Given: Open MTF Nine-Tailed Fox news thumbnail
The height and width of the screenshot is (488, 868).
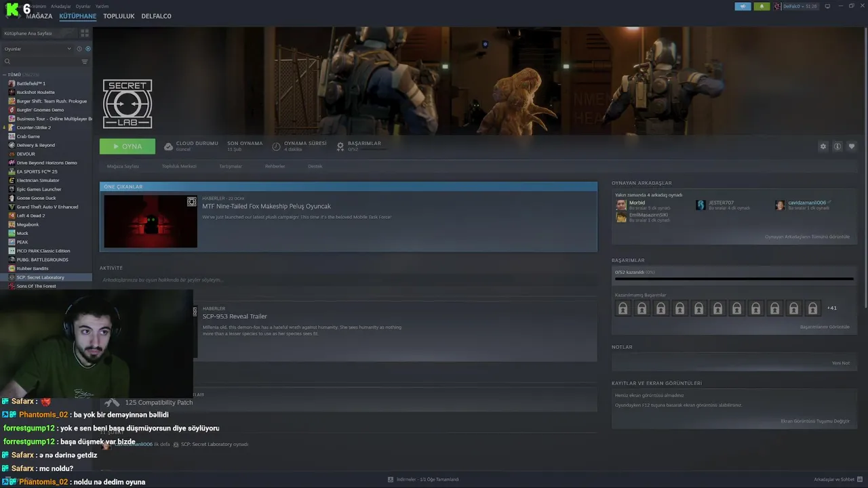Looking at the screenshot, I should click(151, 221).
